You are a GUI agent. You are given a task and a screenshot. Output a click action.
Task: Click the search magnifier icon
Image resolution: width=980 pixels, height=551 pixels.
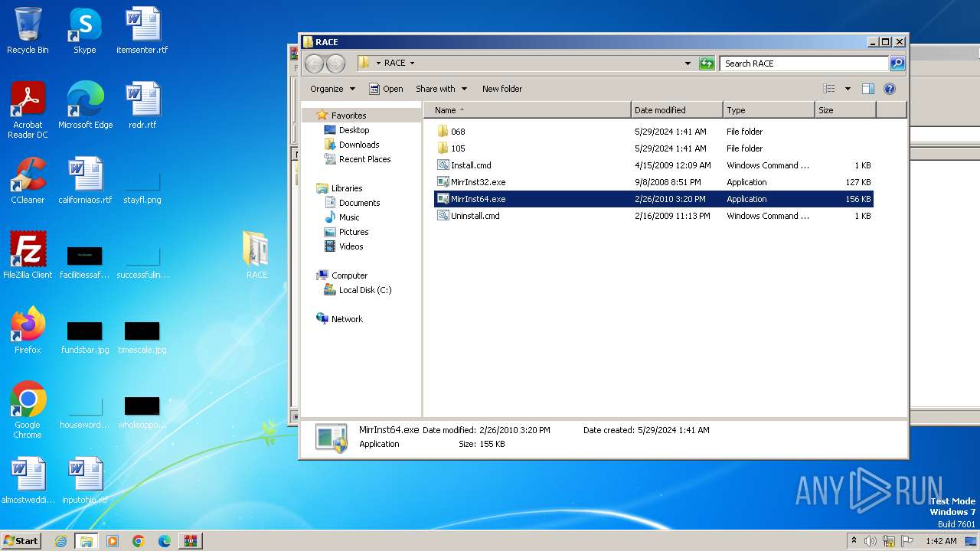[897, 64]
